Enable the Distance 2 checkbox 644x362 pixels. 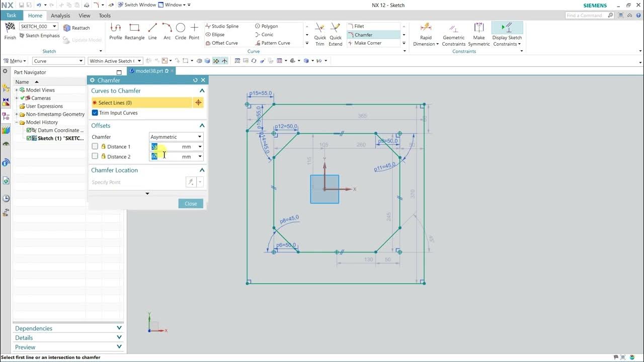(95, 156)
